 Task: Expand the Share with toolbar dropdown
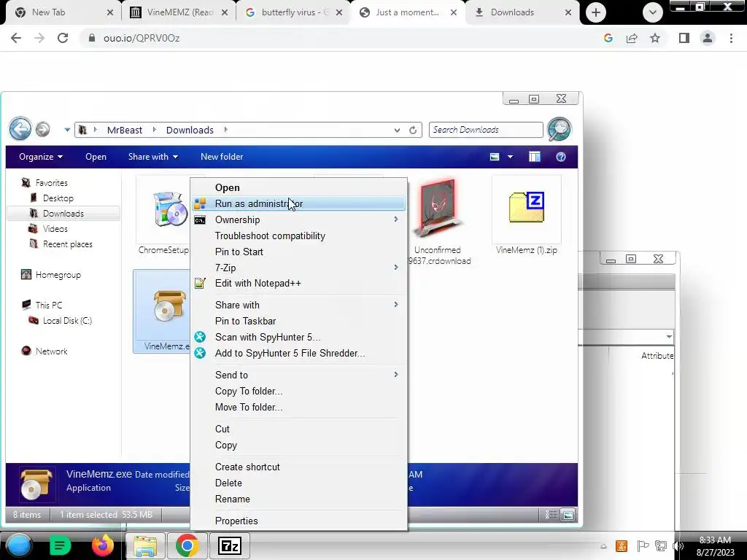coord(153,157)
